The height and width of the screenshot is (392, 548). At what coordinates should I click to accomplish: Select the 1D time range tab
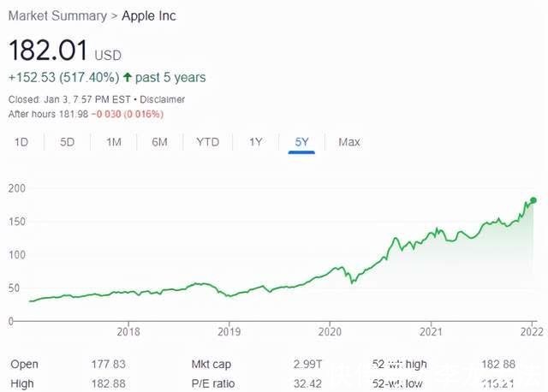pyautogui.click(x=21, y=142)
